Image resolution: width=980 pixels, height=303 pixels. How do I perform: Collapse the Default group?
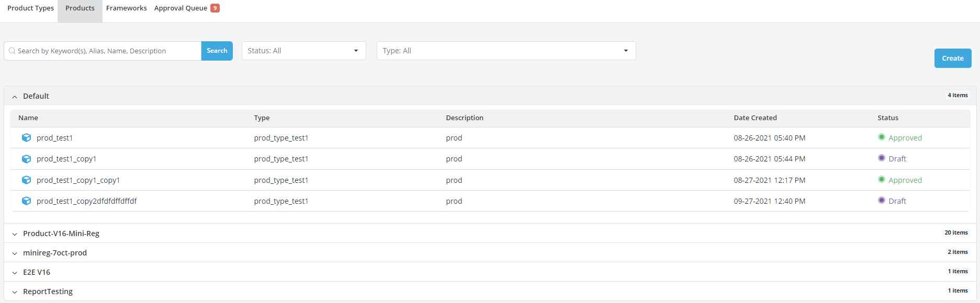point(15,97)
